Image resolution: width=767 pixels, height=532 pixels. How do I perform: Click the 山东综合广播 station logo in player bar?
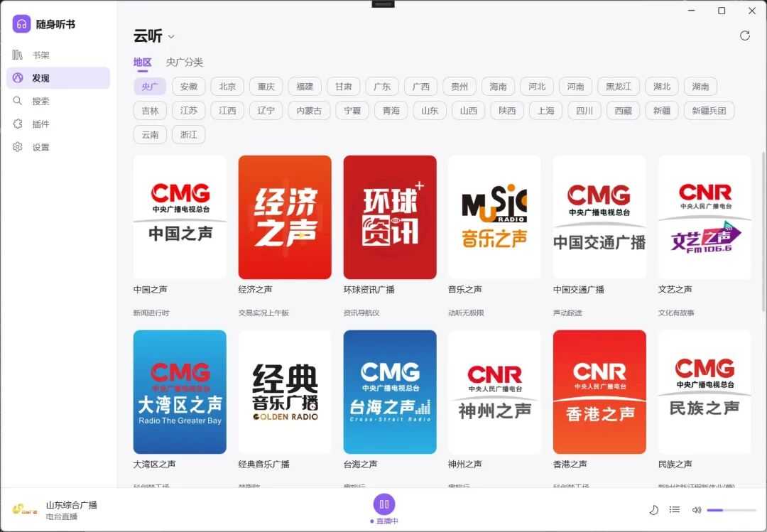click(x=25, y=509)
